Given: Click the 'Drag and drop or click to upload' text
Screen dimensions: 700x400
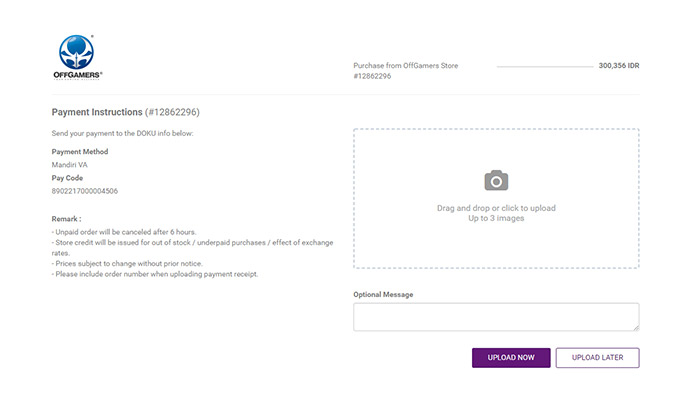Looking at the screenshot, I should [496, 208].
